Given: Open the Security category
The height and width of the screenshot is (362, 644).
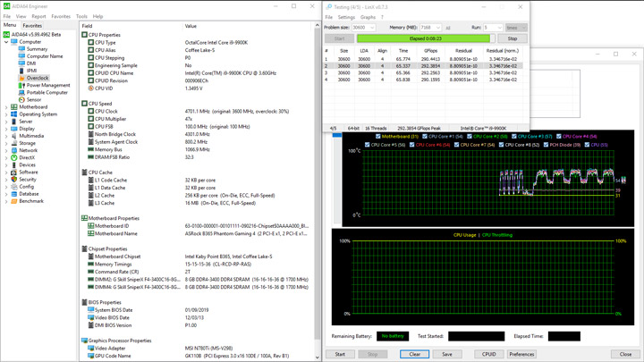Looking at the screenshot, I should pyautogui.click(x=28, y=180).
